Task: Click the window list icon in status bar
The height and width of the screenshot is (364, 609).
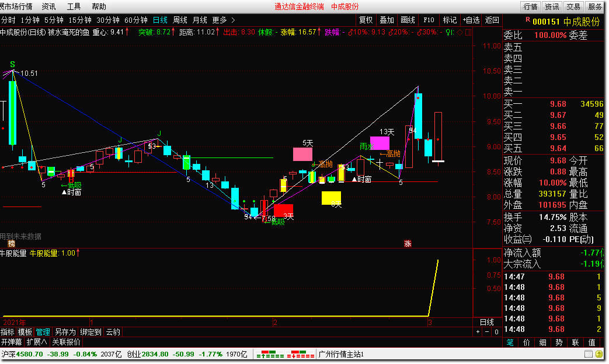Action: tap(589, 354)
